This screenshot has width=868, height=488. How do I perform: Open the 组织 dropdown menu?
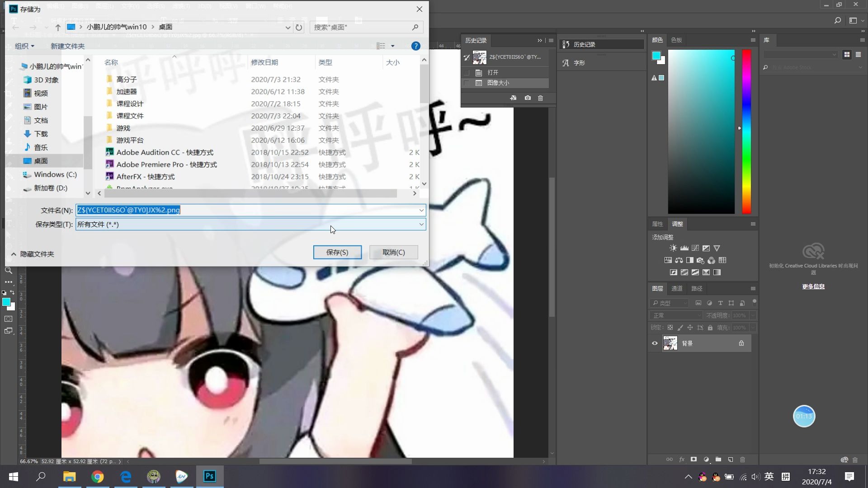[24, 46]
